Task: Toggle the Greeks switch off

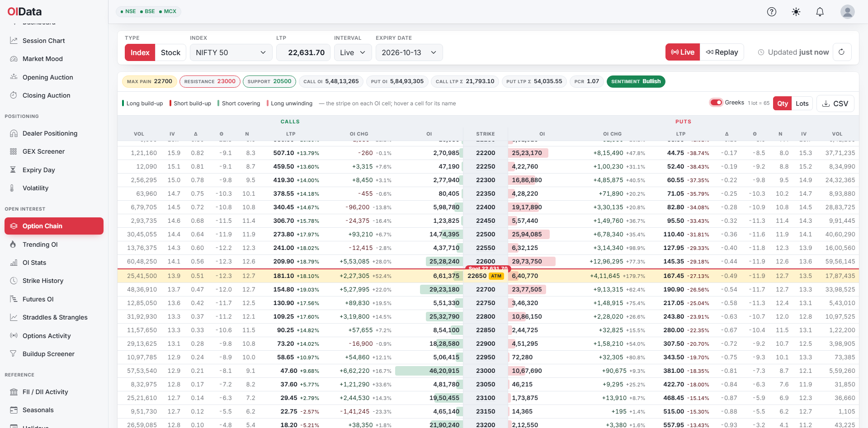Action: click(716, 102)
